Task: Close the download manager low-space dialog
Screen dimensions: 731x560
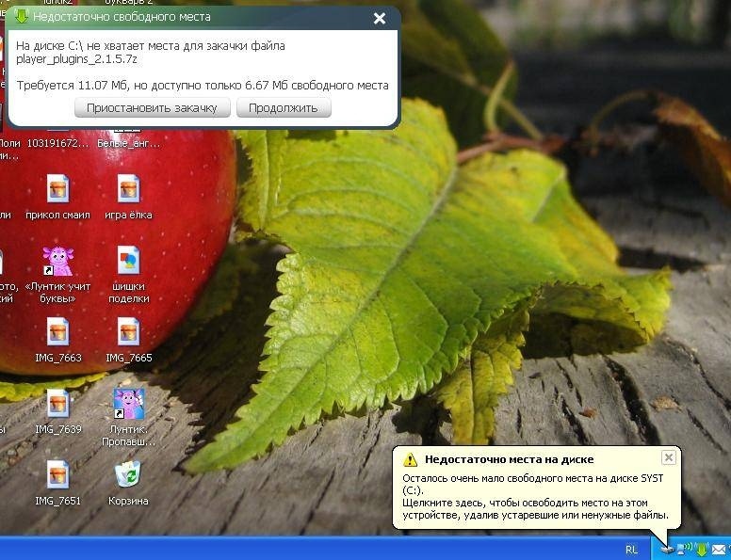Action: [x=380, y=18]
